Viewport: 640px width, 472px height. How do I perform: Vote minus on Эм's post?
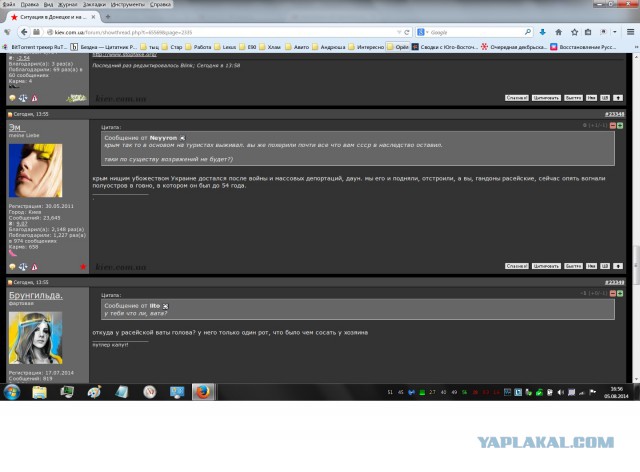[613, 125]
